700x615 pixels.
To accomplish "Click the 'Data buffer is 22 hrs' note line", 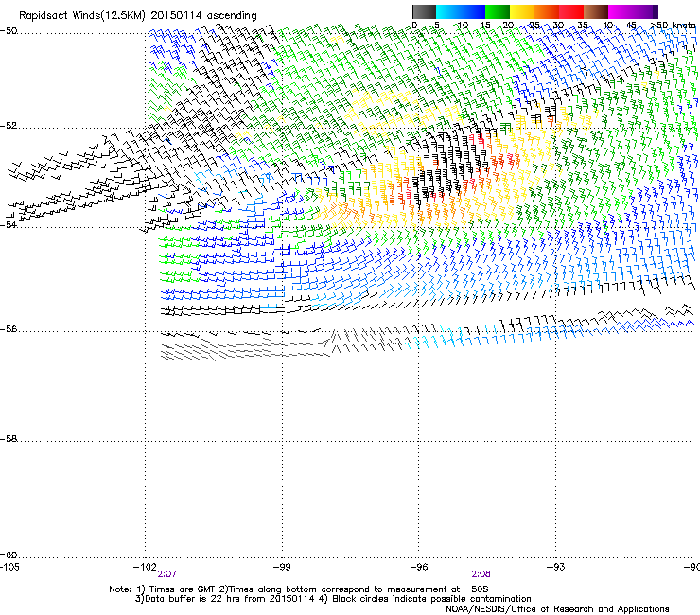I will (333, 599).
